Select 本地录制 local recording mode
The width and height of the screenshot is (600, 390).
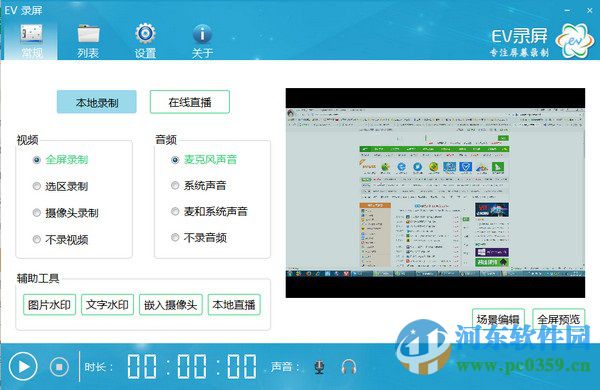click(x=96, y=102)
